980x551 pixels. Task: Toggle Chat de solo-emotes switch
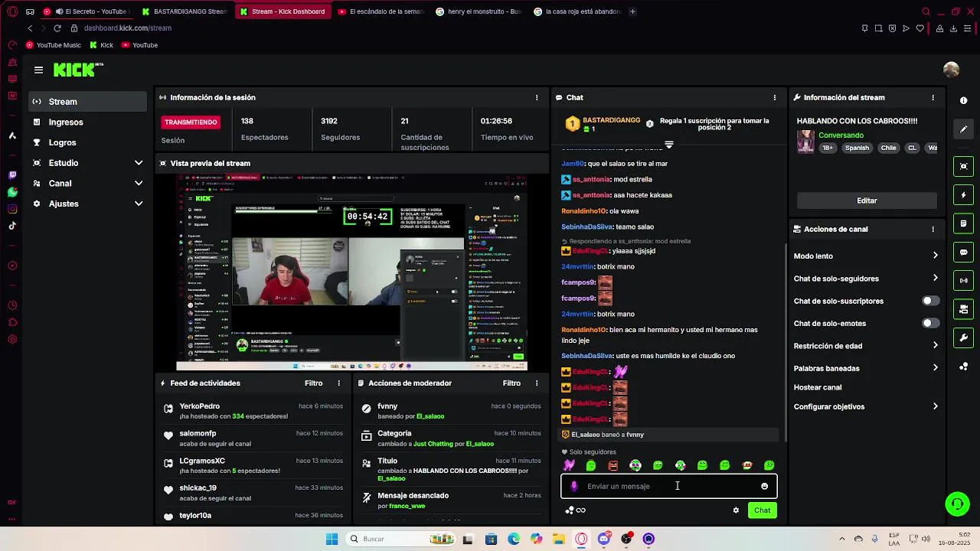click(x=929, y=324)
